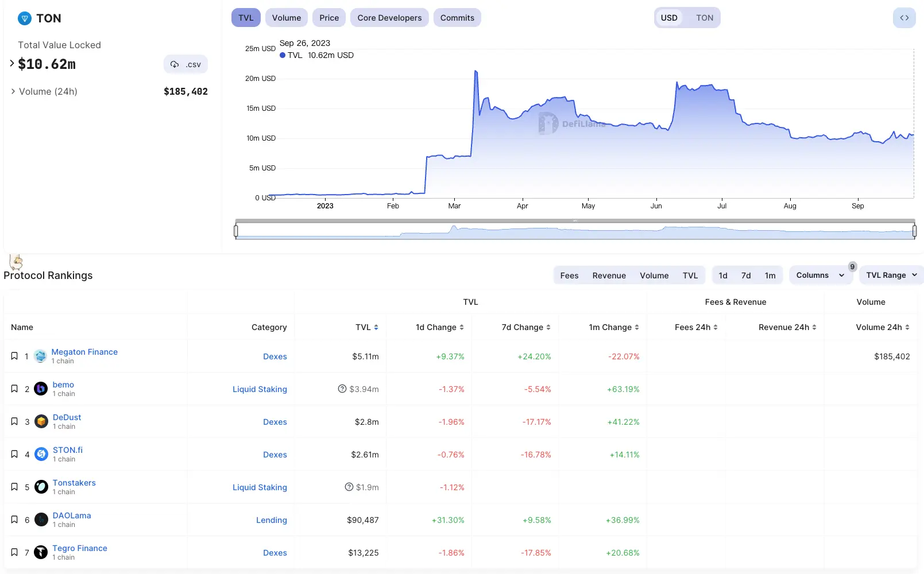Image resolution: width=924 pixels, height=574 pixels.
Task: Enable the Core Developers chart
Action: click(389, 18)
